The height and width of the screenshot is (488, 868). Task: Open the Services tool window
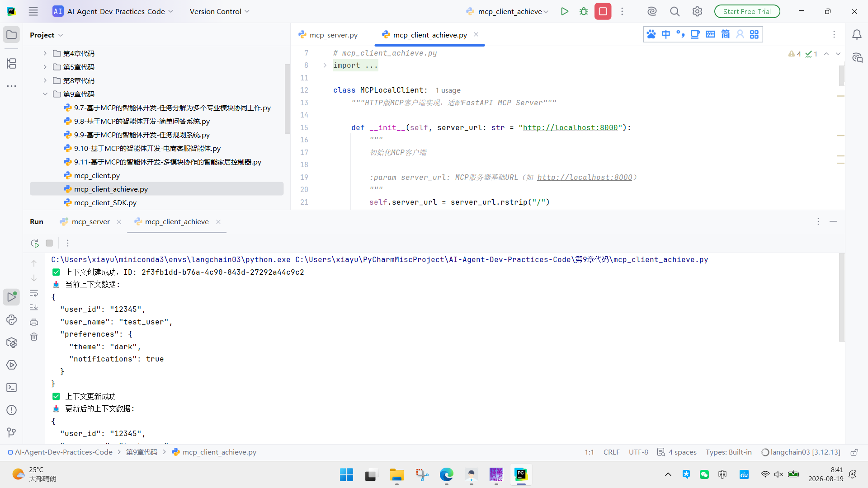(11, 365)
